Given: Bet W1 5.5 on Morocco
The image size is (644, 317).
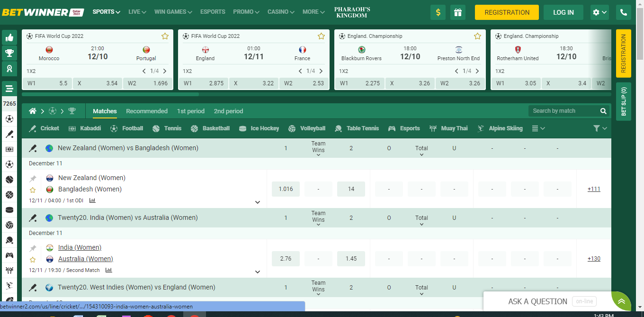Looking at the screenshot, I should point(47,83).
